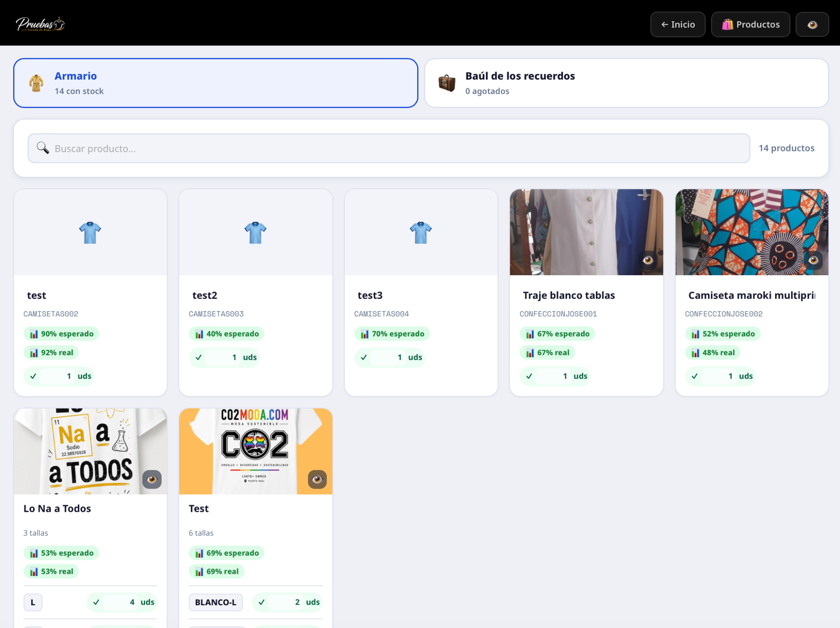Edit the BLANCO-L units quantity field
Screen dimensions: 840x628
pyautogui.click(x=285, y=602)
